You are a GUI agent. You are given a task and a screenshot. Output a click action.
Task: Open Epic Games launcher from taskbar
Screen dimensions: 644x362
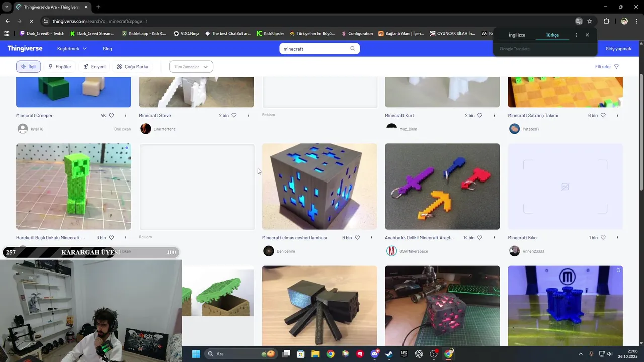point(404,354)
